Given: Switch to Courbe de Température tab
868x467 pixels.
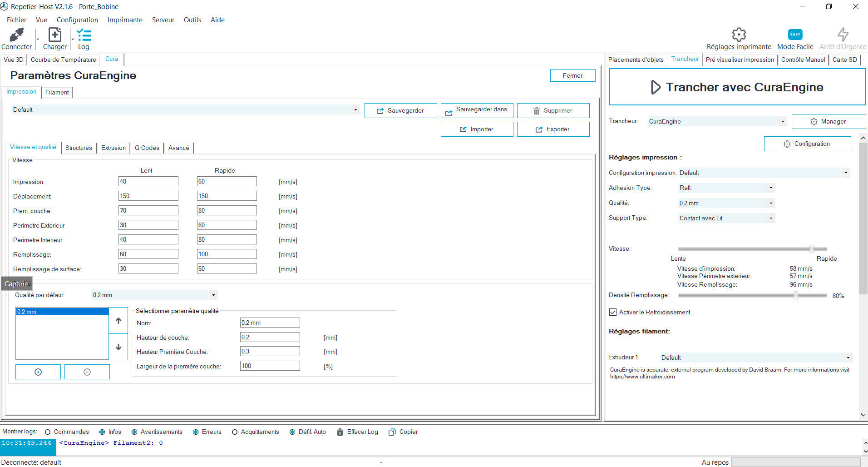Looking at the screenshot, I should [64, 60].
